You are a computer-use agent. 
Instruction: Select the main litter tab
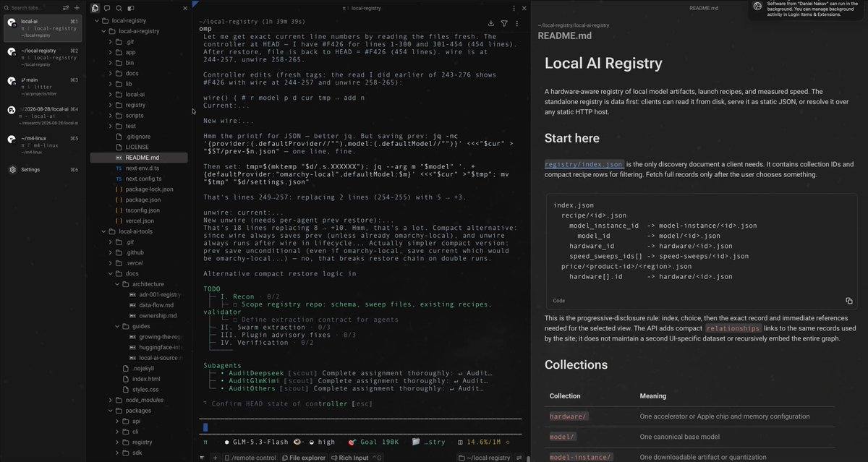tap(43, 82)
